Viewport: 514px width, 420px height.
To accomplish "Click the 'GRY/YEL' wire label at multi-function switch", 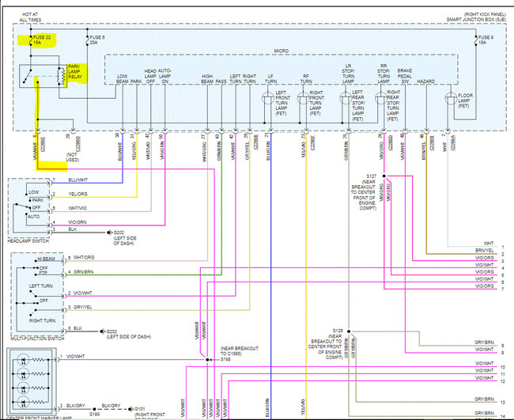I will pos(82,307).
